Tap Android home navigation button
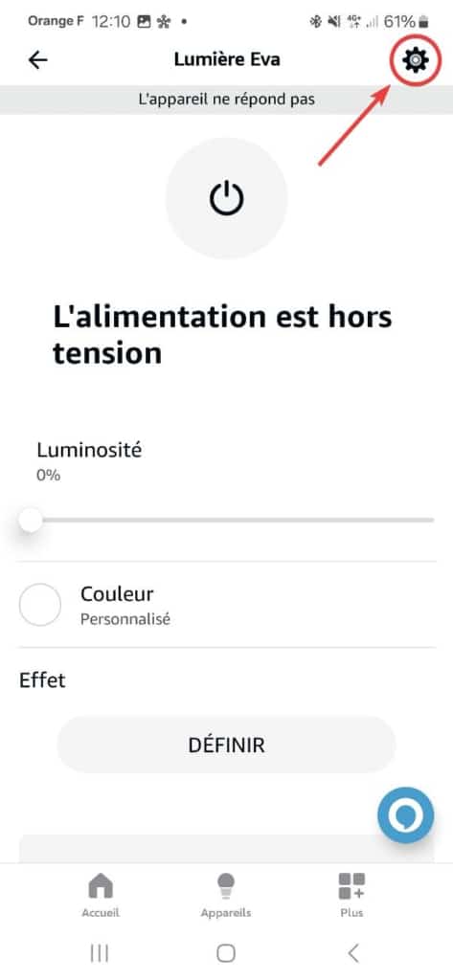The image size is (453, 980). pyautogui.click(x=226, y=953)
